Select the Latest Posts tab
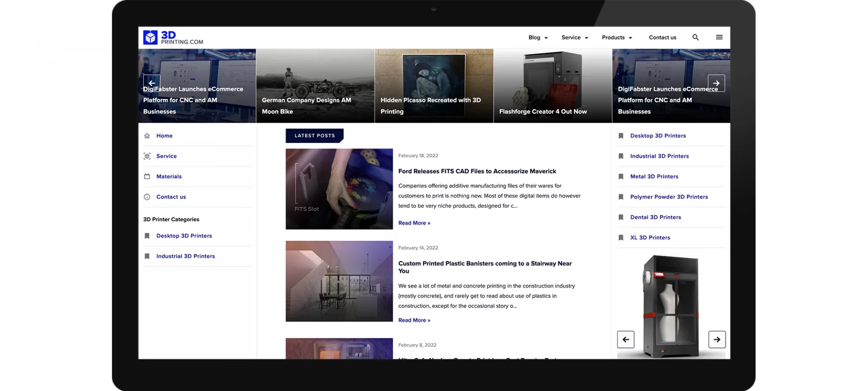 (315, 136)
